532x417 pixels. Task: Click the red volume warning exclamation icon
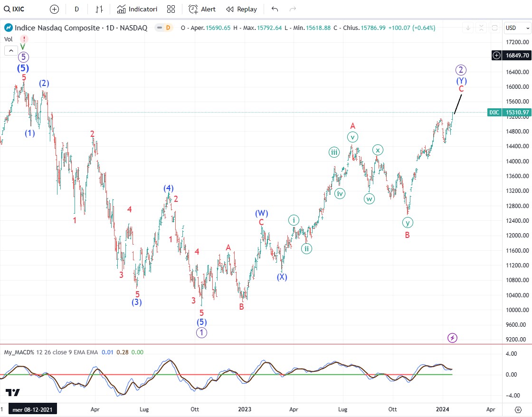click(x=24, y=39)
